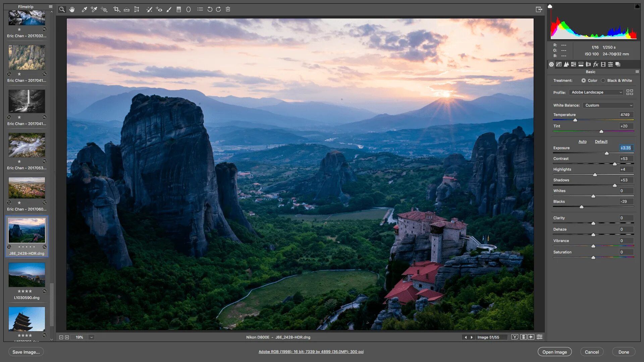The image size is (644, 362).
Task: Select the Spot Removal tool
Action: click(149, 9)
